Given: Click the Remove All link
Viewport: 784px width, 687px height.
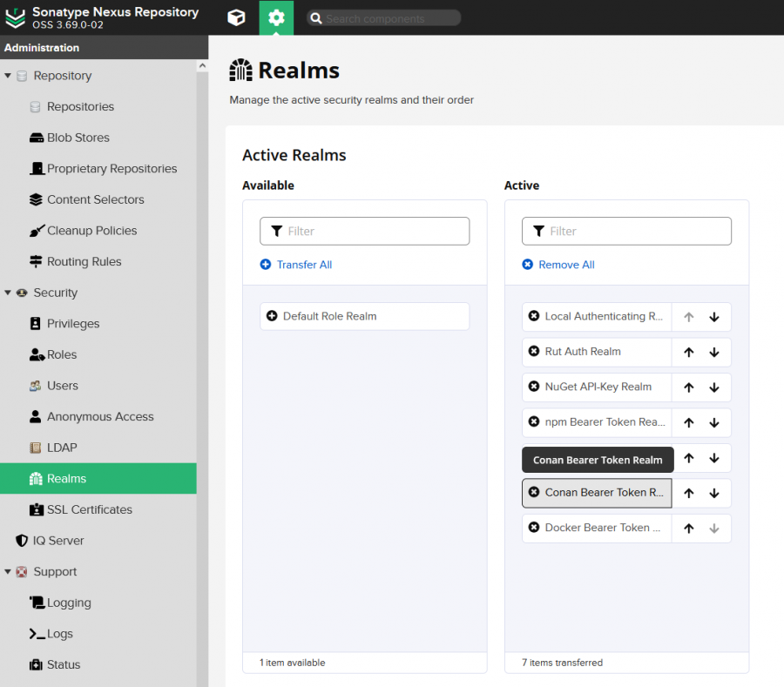Looking at the screenshot, I should coord(565,265).
